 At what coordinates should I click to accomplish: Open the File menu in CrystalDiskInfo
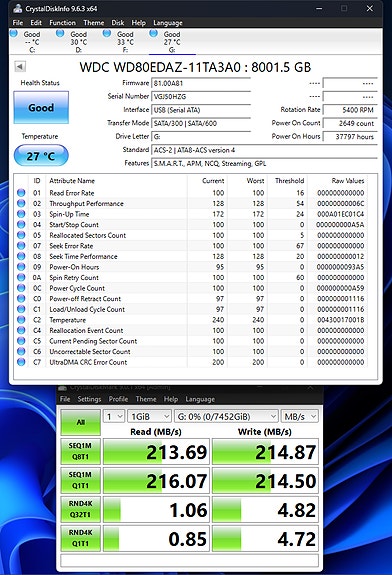(x=18, y=23)
